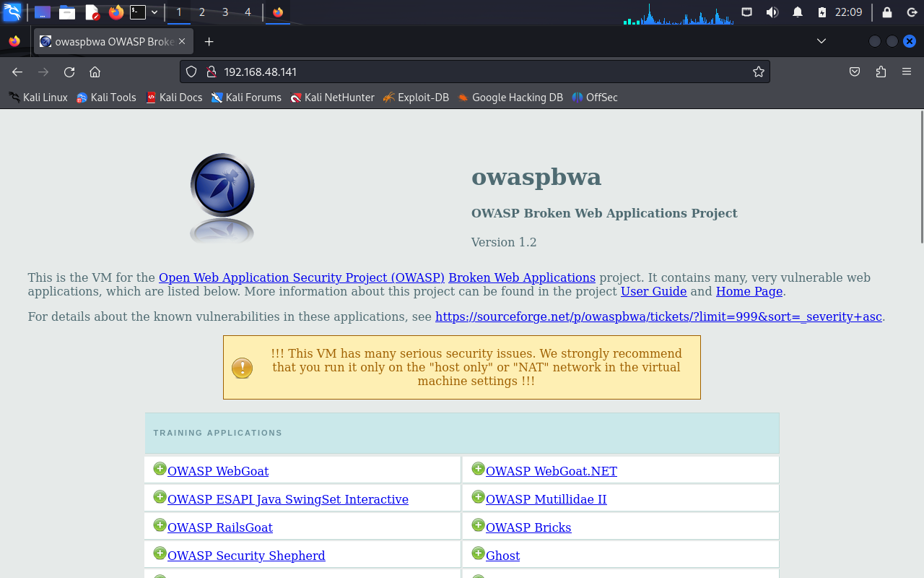Image resolution: width=924 pixels, height=578 pixels.
Task: Open the file manager in the taskbar
Action: (x=67, y=12)
